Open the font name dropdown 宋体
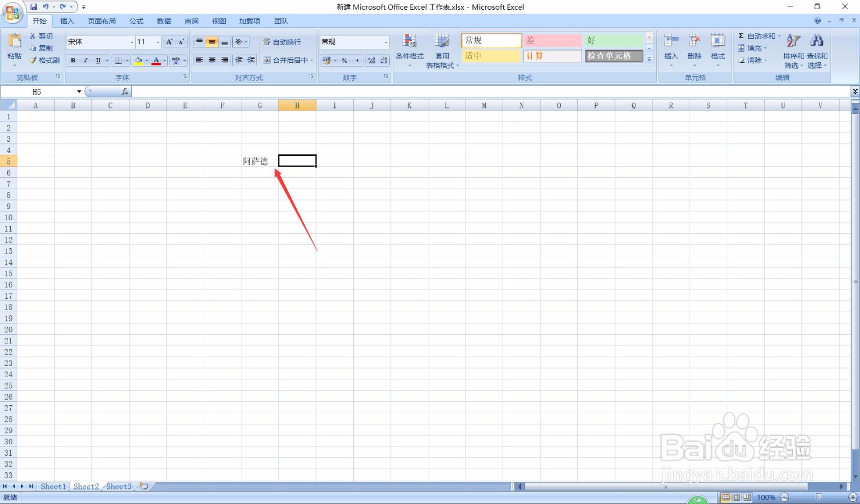 click(x=132, y=42)
